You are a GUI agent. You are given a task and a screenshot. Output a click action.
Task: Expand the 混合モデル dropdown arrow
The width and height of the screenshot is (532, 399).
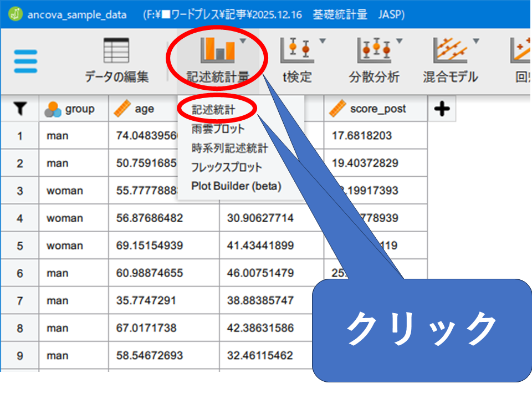pyautogui.click(x=475, y=42)
